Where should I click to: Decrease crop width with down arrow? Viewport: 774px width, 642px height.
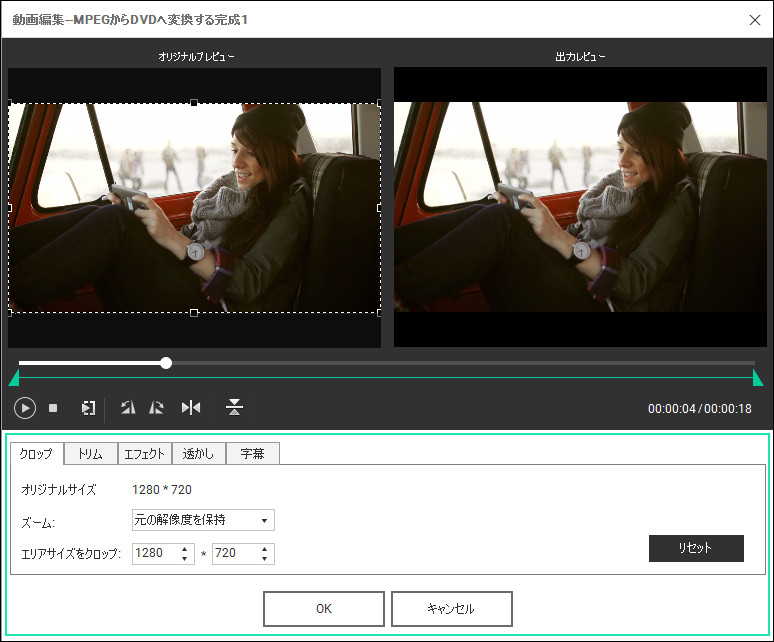(185, 559)
